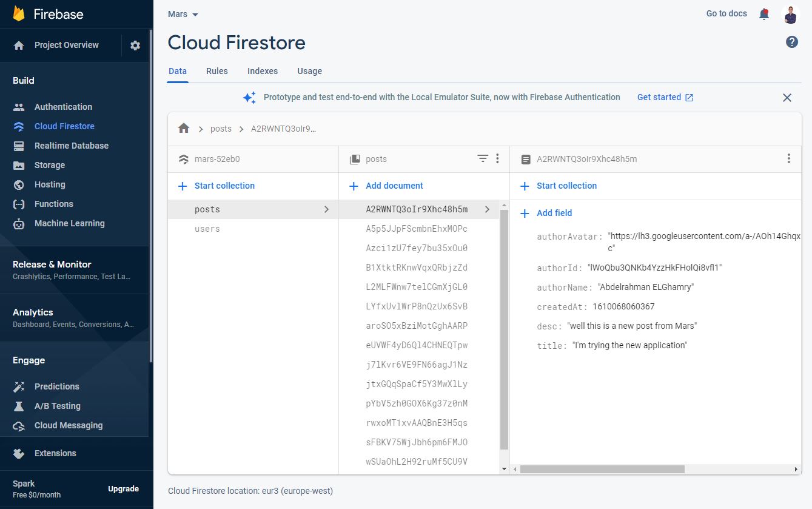
Task: Click the desc field value
Action: click(632, 326)
